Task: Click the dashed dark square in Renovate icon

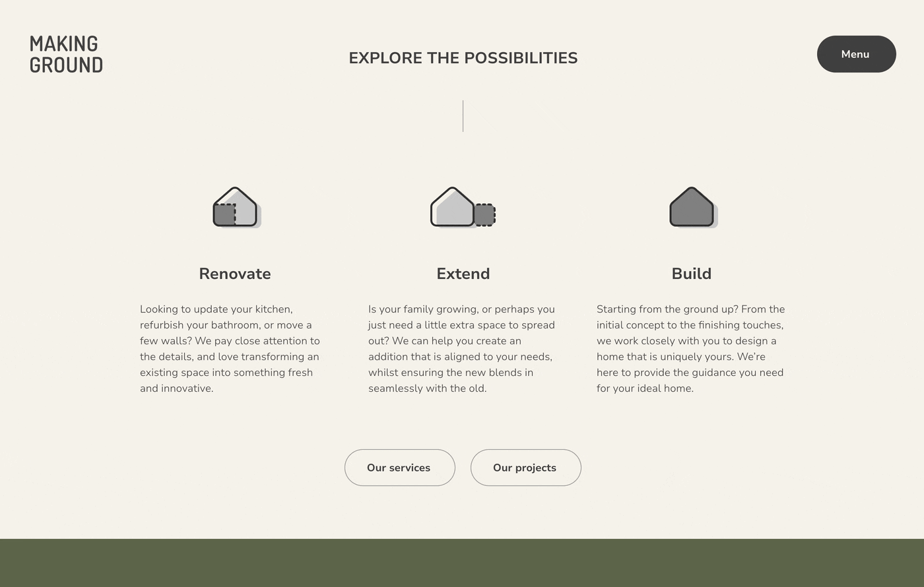Action: click(225, 215)
